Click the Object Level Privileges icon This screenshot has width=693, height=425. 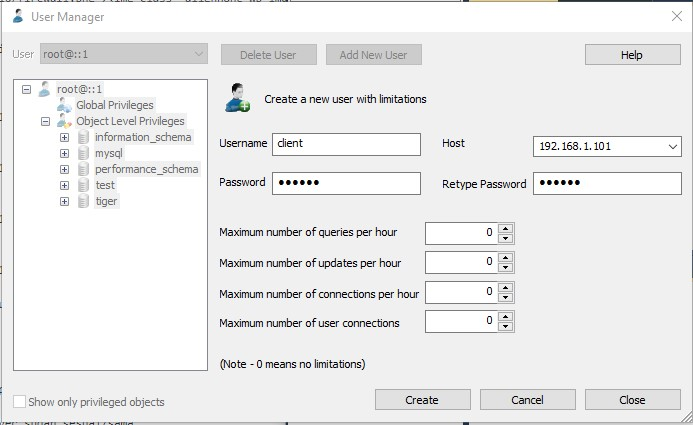coord(64,121)
